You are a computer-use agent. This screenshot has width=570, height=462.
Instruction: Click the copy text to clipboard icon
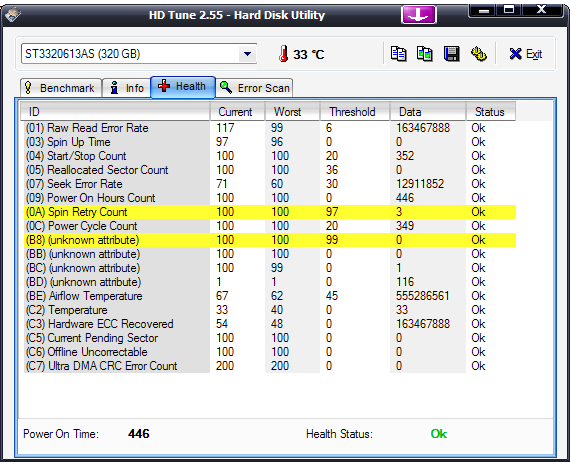398,54
